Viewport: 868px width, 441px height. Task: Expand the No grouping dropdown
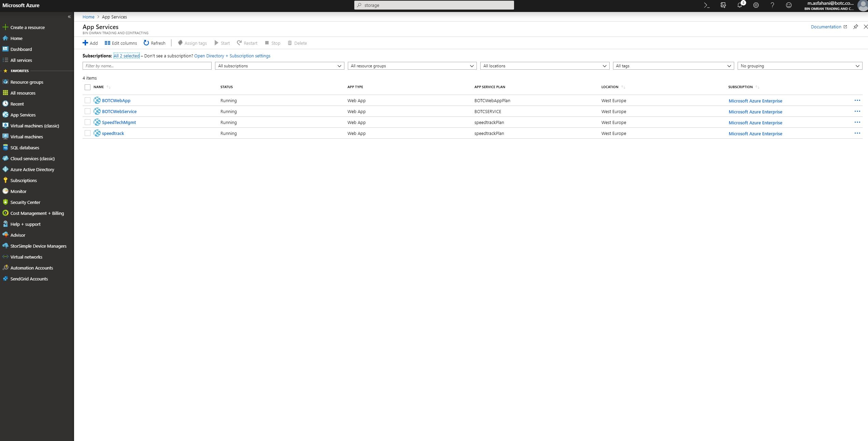tap(799, 66)
